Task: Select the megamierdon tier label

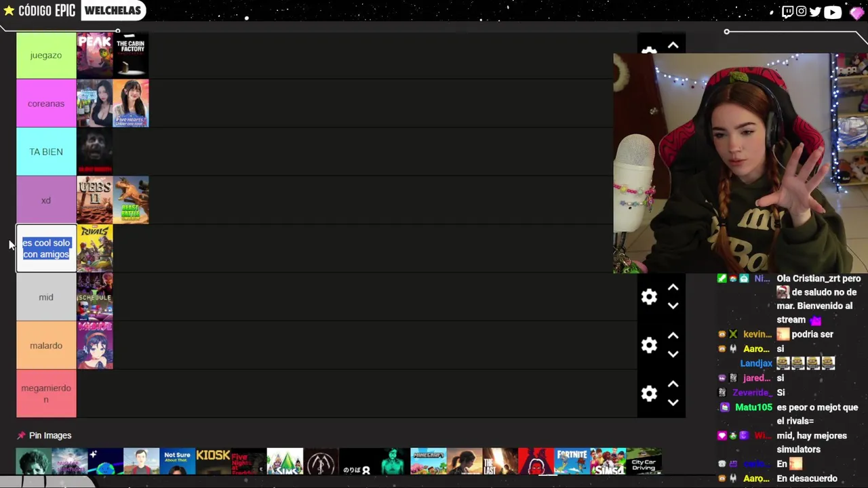Action: 46,394
